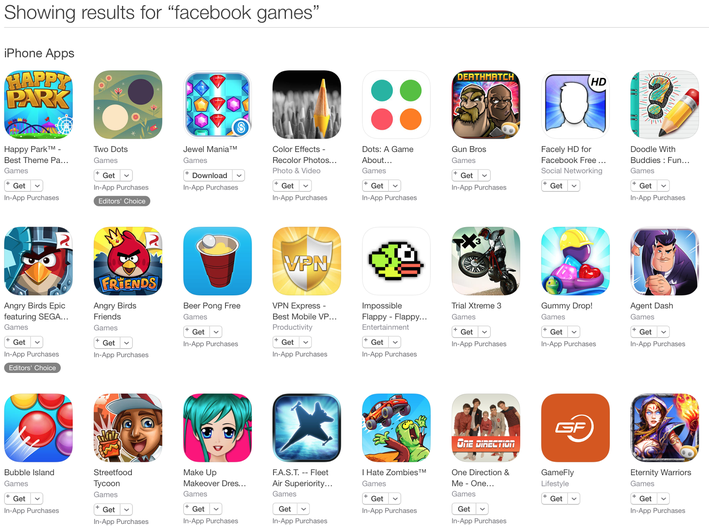Open the Eternity Warriors title link
The image size is (709, 527).
(x=661, y=472)
